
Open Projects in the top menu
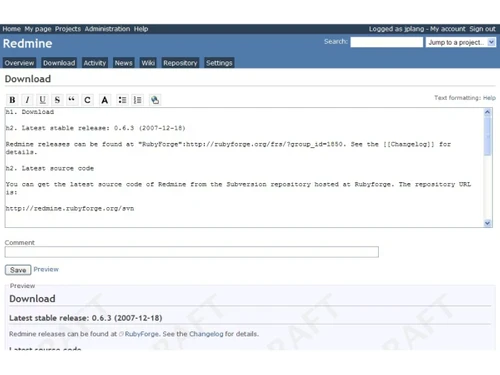pyautogui.click(x=68, y=29)
